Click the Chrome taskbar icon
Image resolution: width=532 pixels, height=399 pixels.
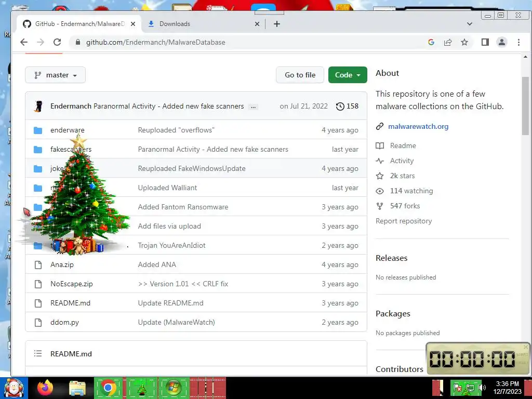pyautogui.click(x=108, y=388)
